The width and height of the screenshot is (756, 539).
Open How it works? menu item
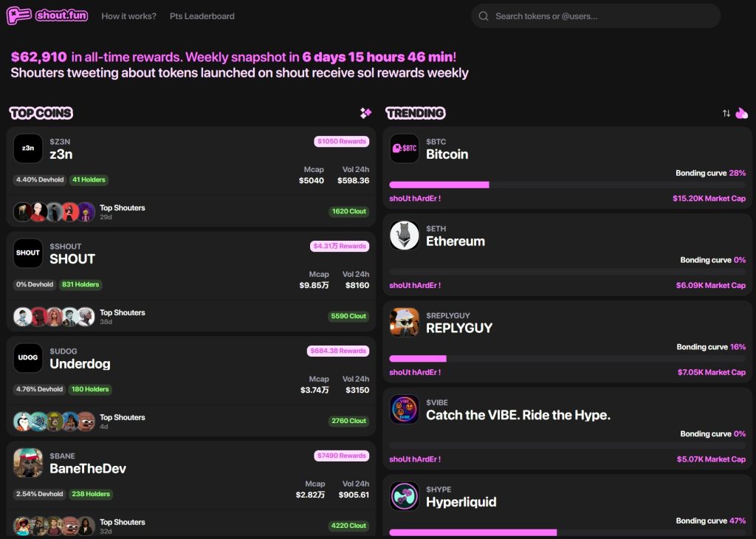pyautogui.click(x=128, y=16)
